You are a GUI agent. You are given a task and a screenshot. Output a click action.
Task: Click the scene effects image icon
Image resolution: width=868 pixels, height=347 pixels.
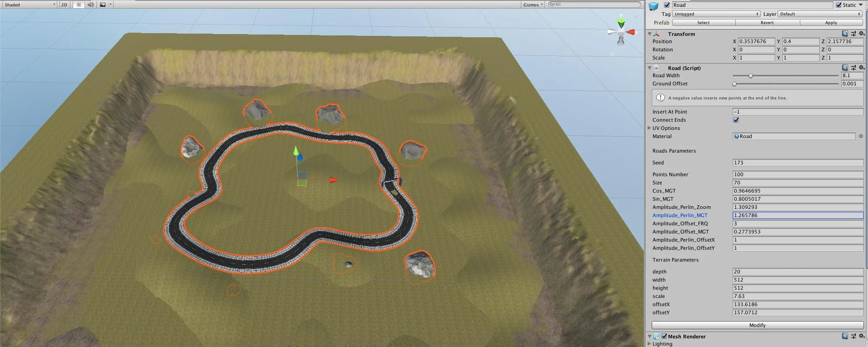click(x=103, y=5)
